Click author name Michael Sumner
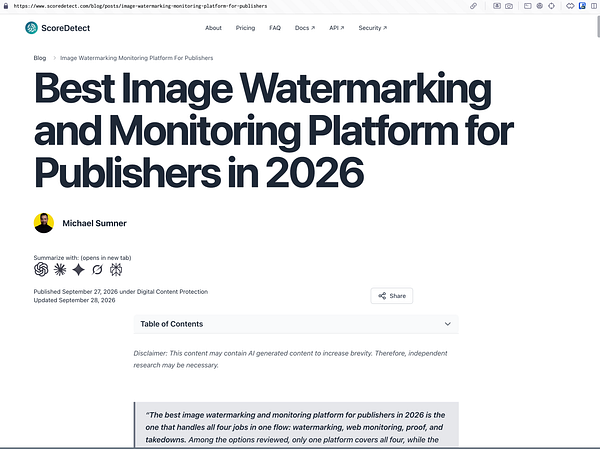Image resolution: width=600 pixels, height=449 pixels. pos(95,223)
